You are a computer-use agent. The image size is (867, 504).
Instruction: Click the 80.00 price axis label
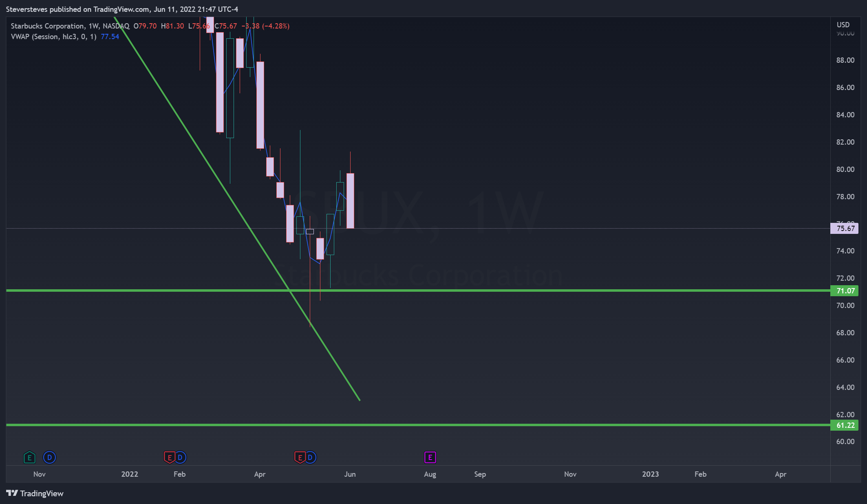pos(845,169)
